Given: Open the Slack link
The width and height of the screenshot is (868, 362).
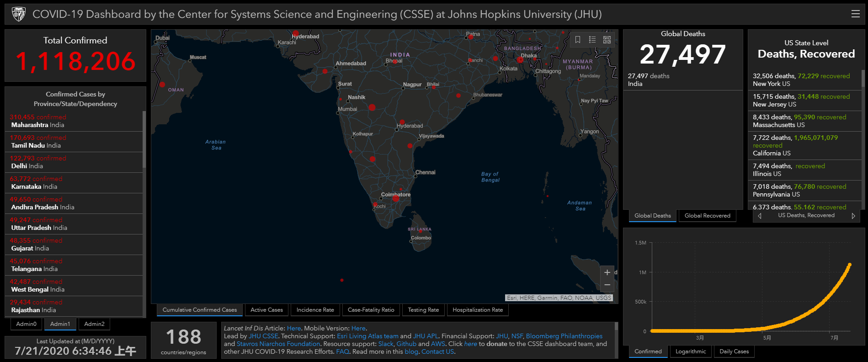Looking at the screenshot, I should click(x=386, y=344).
